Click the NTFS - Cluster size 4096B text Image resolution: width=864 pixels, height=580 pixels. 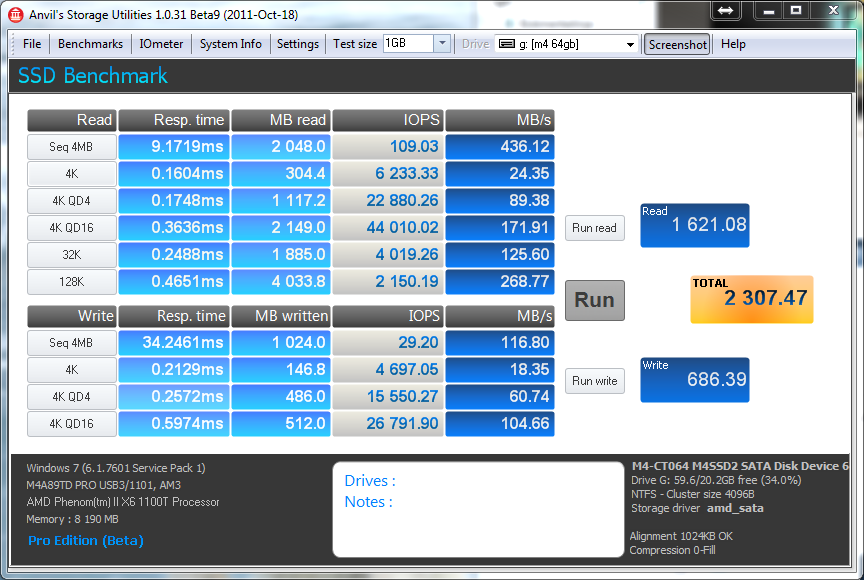pyautogui.click(x=693, y=494)
